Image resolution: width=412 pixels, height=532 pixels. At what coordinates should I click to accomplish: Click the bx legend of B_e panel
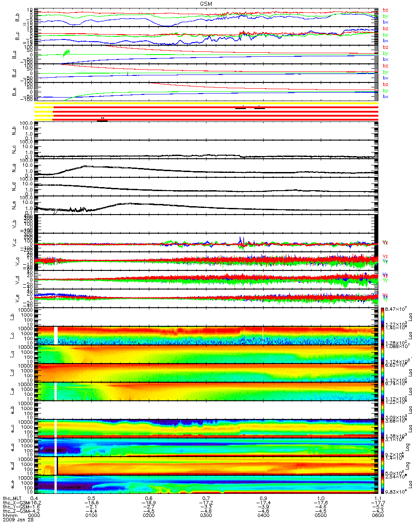click(x=385, y=97)
